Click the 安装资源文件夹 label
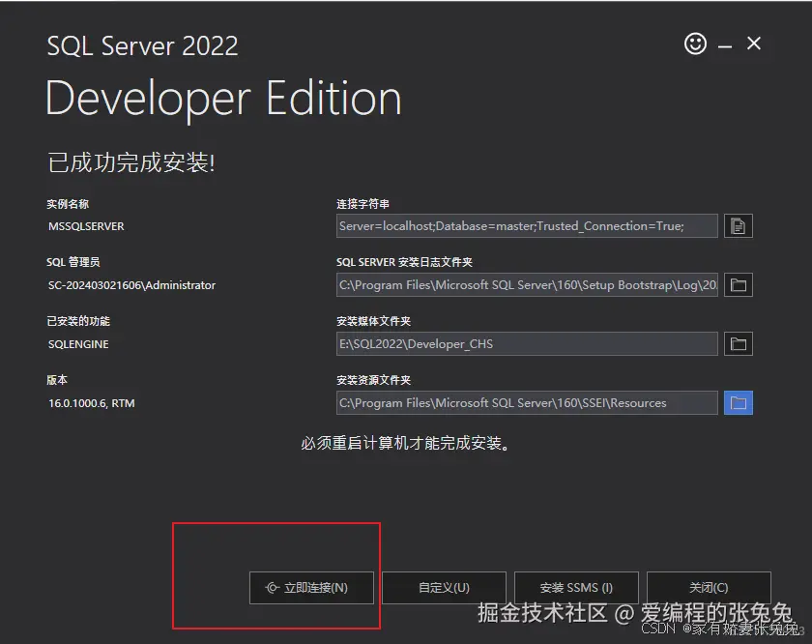The height and width of the screenshot is (644, 812). pos(373,380)
